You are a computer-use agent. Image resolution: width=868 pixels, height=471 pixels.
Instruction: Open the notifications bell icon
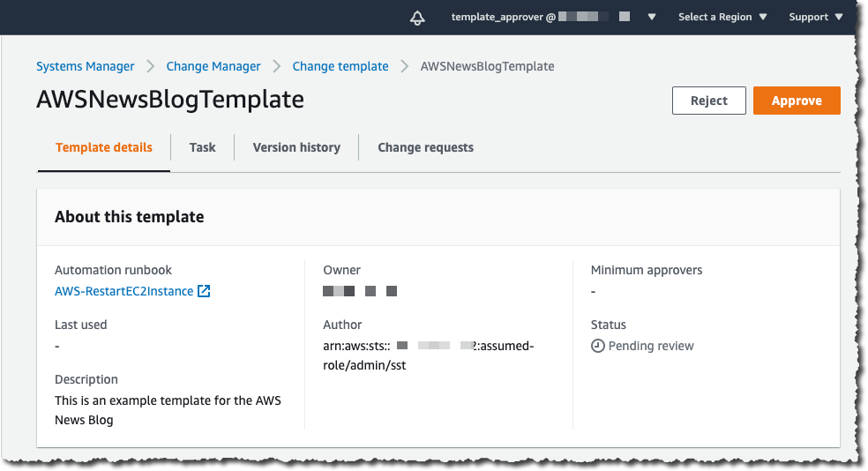(x=417, y=18)
